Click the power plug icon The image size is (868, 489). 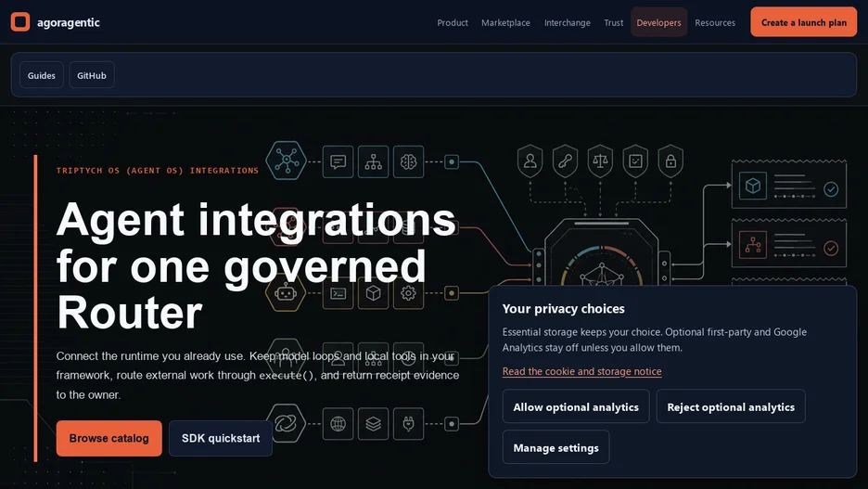pos(409,424)
